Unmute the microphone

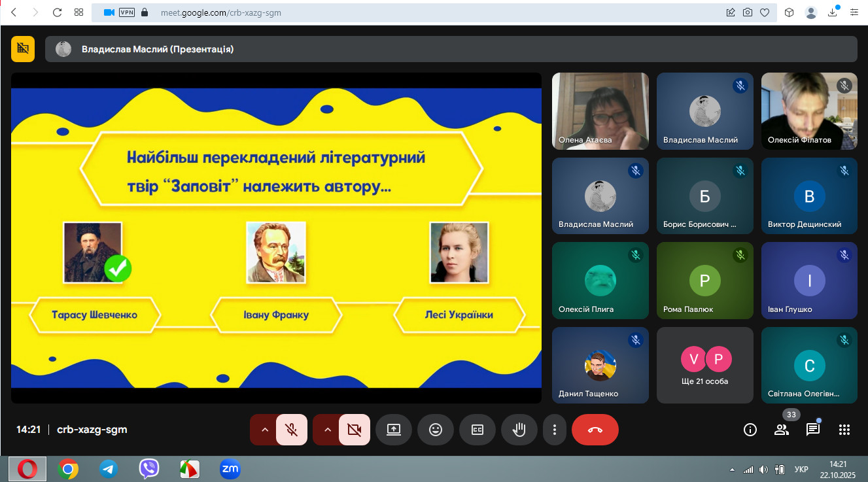pyautogui.click(x=292, y=430)
